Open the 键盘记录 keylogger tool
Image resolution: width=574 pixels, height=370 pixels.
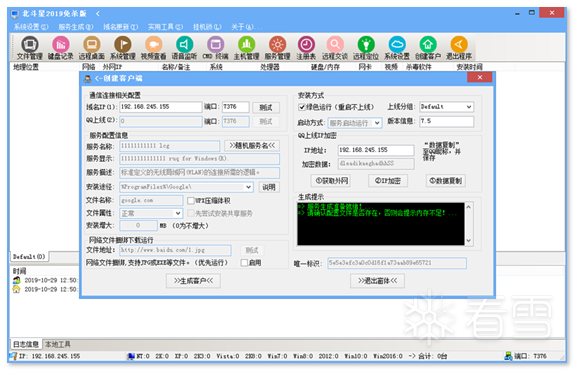[61, 48]
